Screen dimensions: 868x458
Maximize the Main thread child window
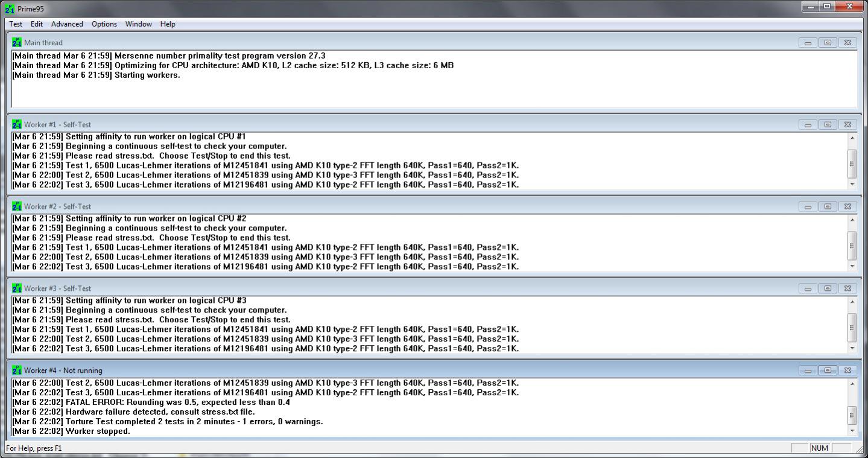(x=828, y=43)
